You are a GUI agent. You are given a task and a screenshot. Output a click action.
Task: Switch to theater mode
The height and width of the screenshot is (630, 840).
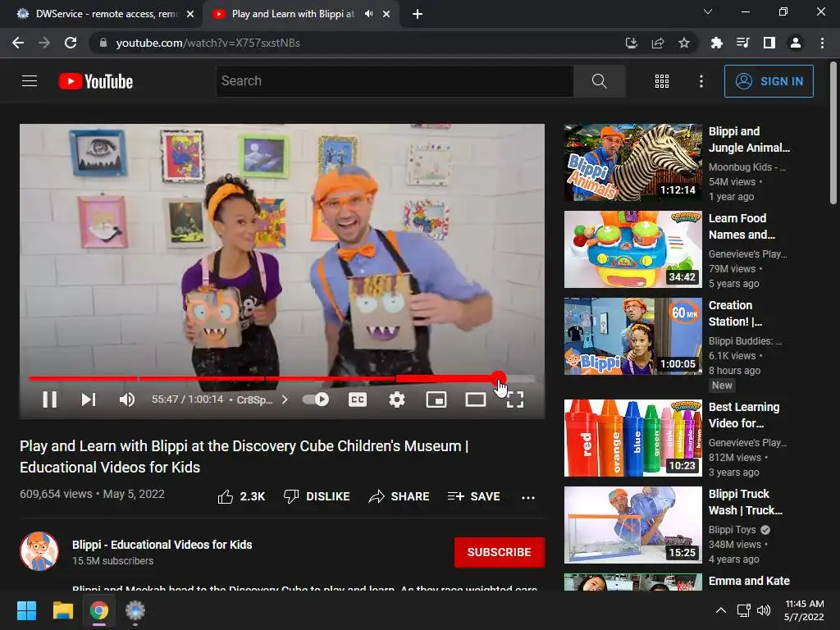(475, 399)
